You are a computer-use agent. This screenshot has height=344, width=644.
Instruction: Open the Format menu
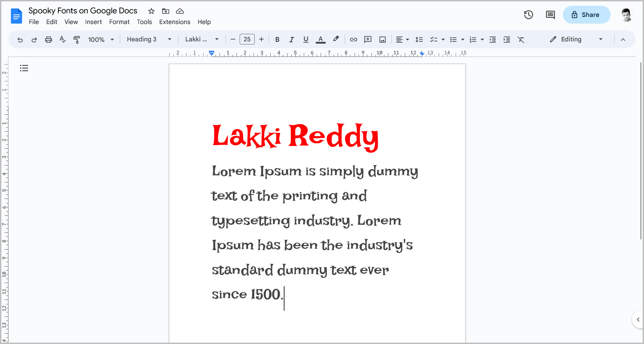[119, 21]
